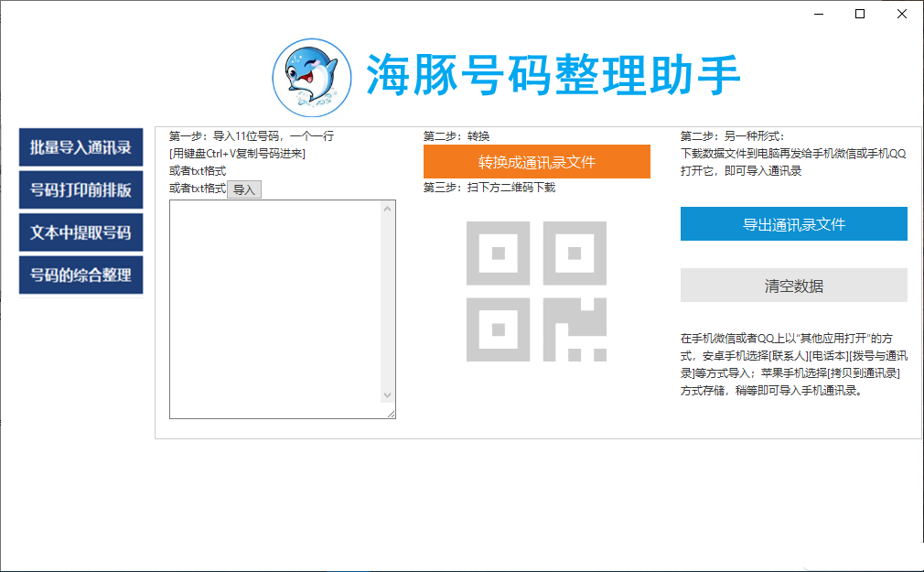Select 文本中提取号码 in the sidebar
The width and height of the screenshot is (924, 572).
81,232
